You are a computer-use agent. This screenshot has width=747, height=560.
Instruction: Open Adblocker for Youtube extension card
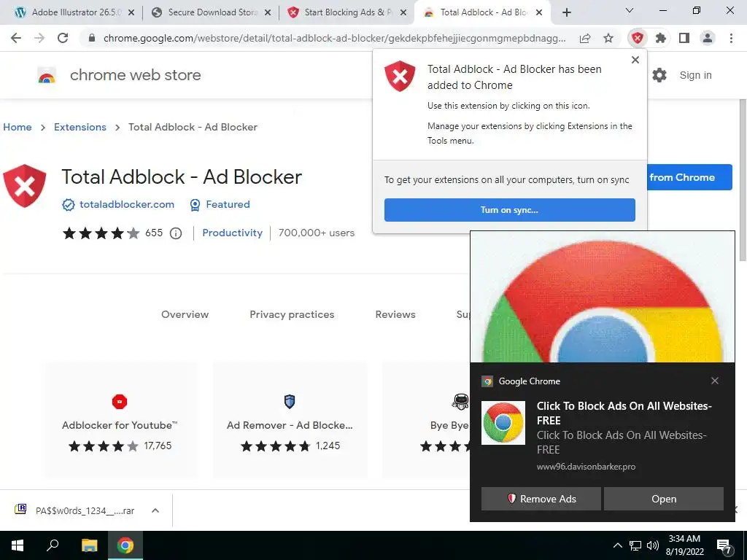click(120, 420)
